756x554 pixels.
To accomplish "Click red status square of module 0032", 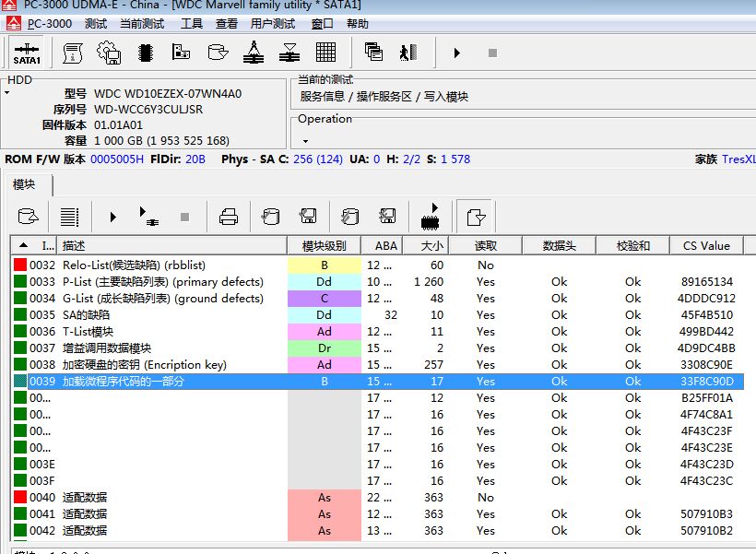I will (20, 265).
